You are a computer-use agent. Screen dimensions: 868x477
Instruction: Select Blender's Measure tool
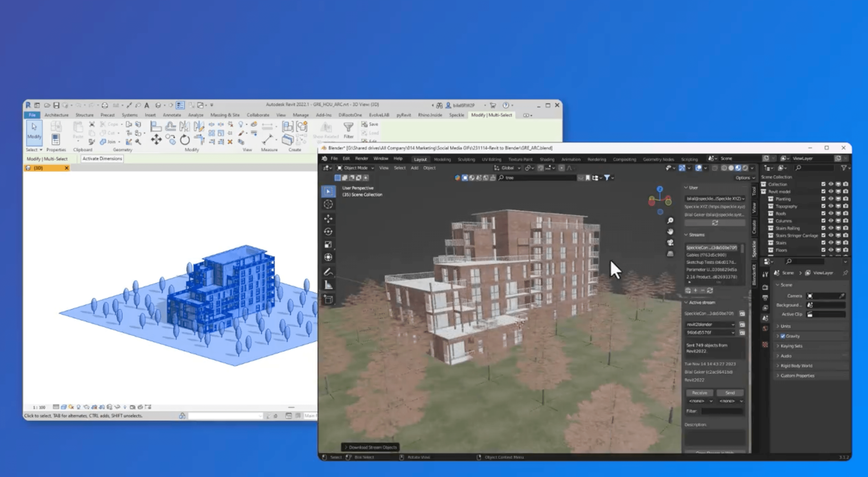click(x=329, y=285)
